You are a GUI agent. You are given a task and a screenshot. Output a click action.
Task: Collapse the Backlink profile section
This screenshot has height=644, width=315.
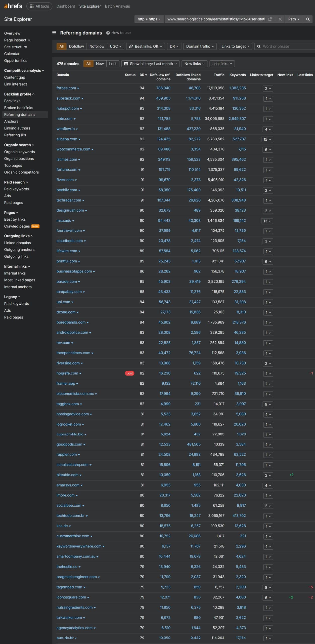[19, 94]
